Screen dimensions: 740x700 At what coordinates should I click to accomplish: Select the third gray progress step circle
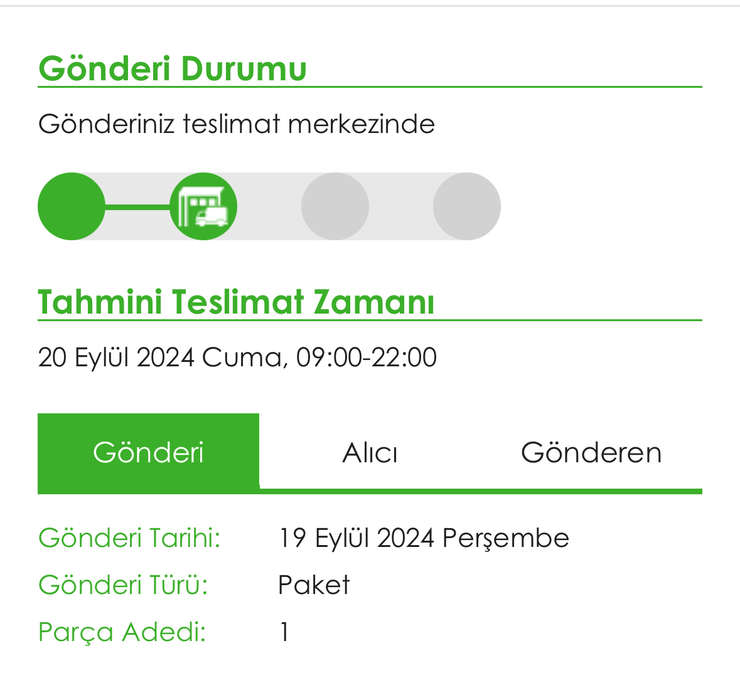pos(335,206)
